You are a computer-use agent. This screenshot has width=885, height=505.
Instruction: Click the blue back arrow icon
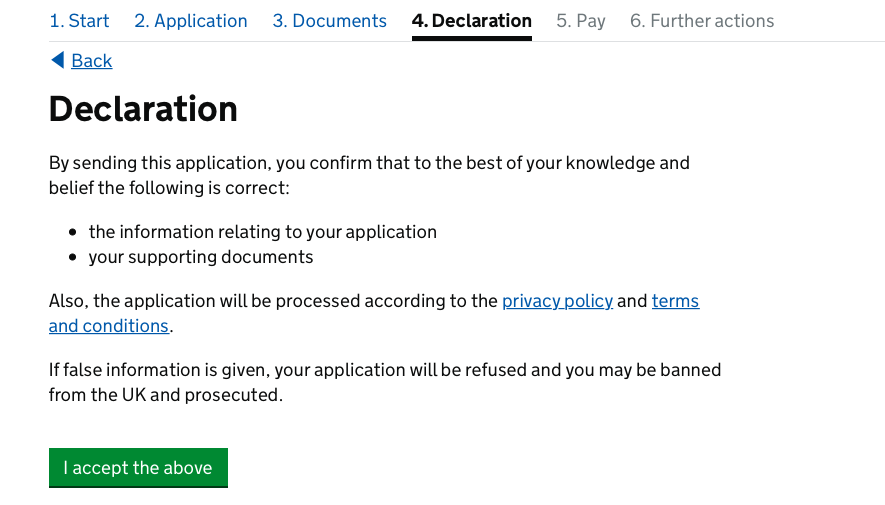point(58,60)
